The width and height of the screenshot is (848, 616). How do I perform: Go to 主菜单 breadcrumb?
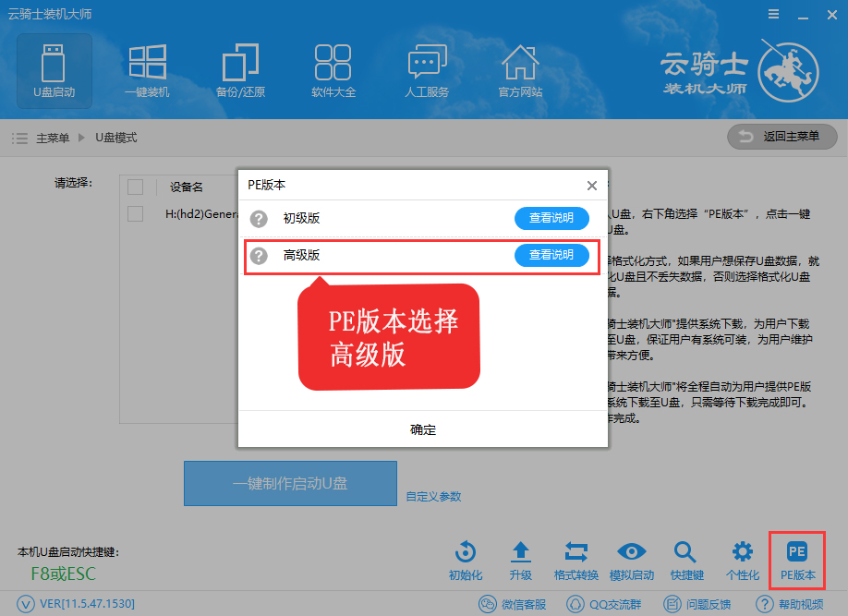[53, 139]
